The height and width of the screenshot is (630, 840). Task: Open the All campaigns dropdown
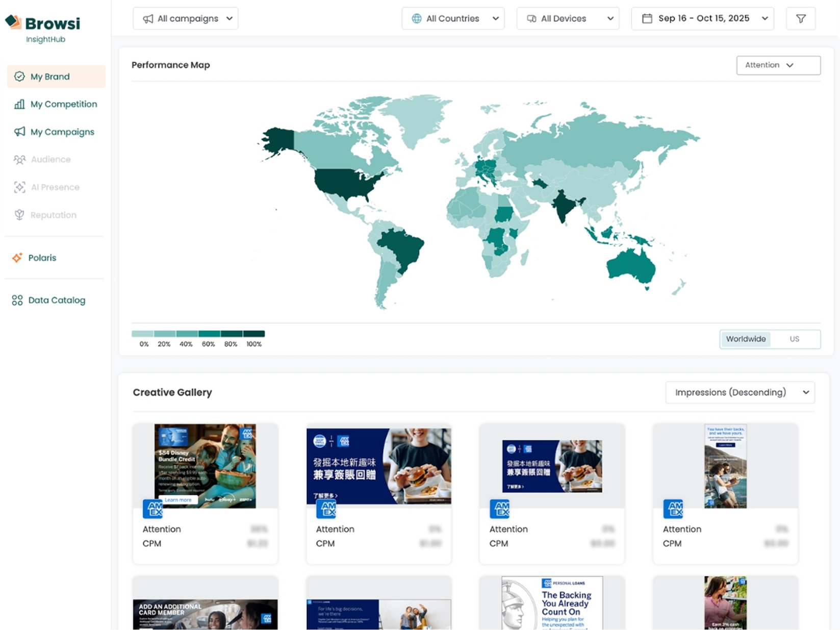pos(186,19)
